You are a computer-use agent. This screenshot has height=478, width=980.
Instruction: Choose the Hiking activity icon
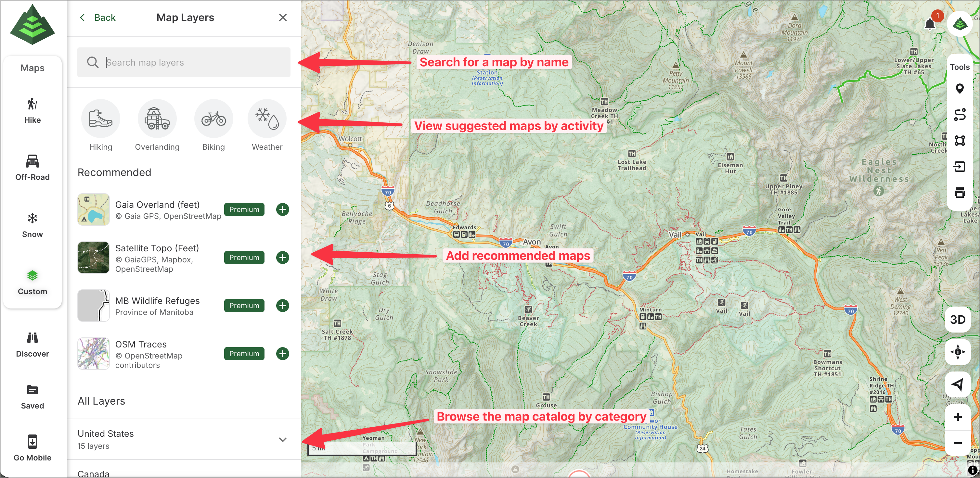pyautogui.click(x=100, y=119)
